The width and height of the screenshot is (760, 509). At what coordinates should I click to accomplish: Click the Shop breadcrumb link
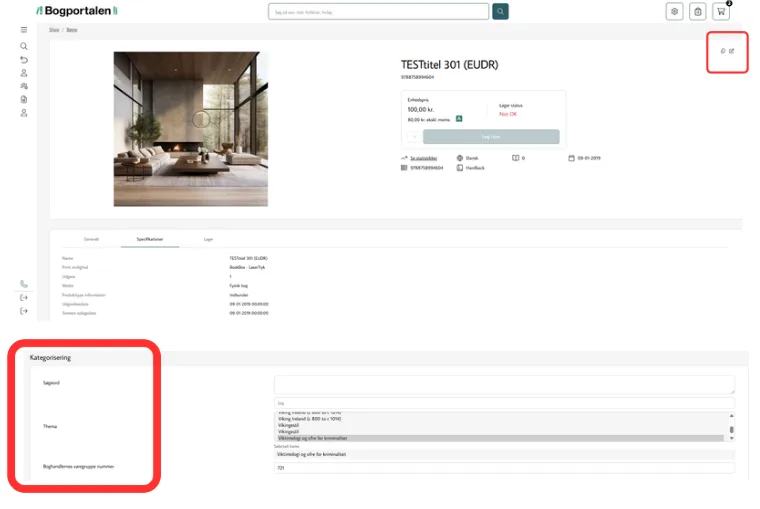point(54,30)
